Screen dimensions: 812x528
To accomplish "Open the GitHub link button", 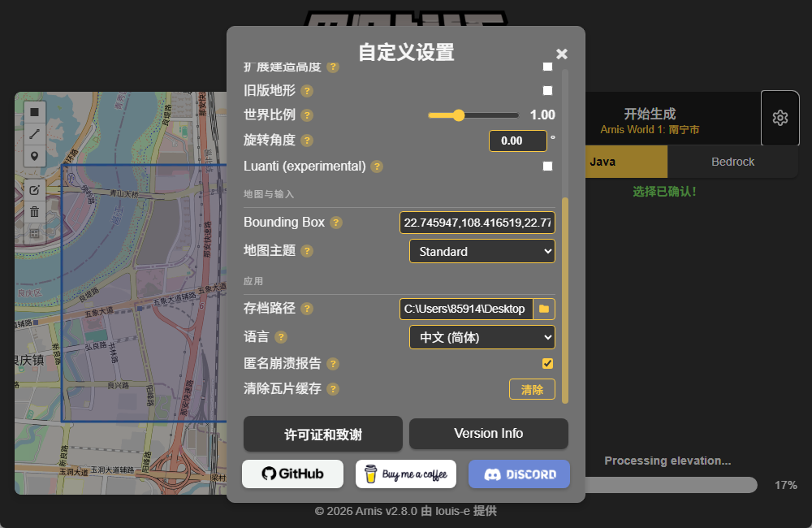I will (x=292, y=474).
